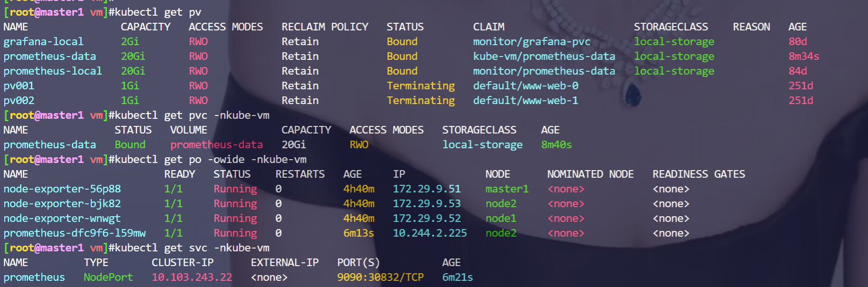The height and width of the screenshot is (287, 868).
Task: Click the kubectl get pv command
Action: click(155, 12)
